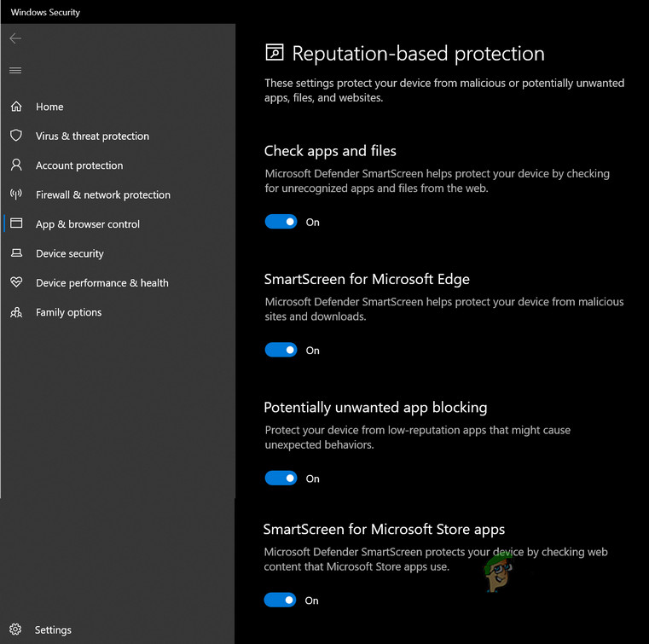Select Account protection in sidebar
This screenshot has height=644, width=649.
point(79,165)
